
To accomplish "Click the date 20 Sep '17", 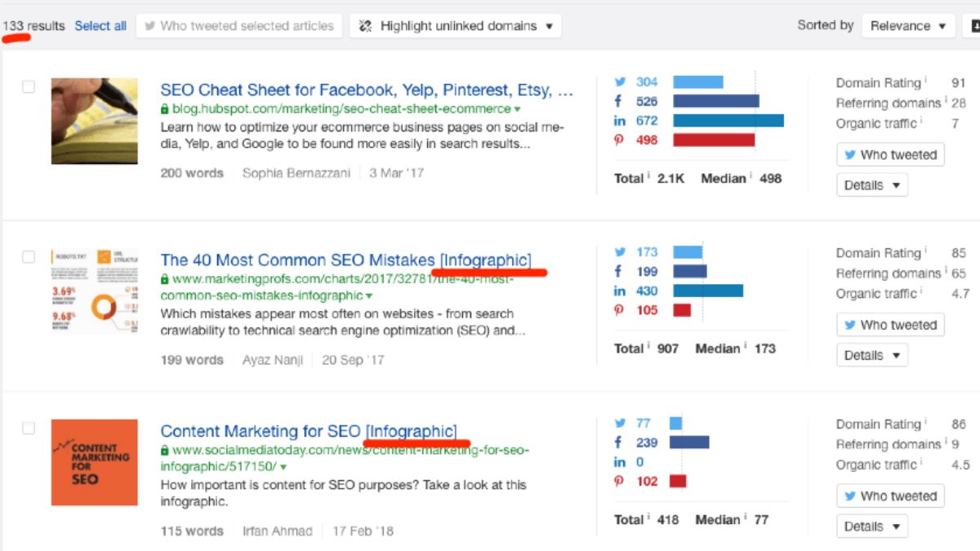I will (353, 360).
